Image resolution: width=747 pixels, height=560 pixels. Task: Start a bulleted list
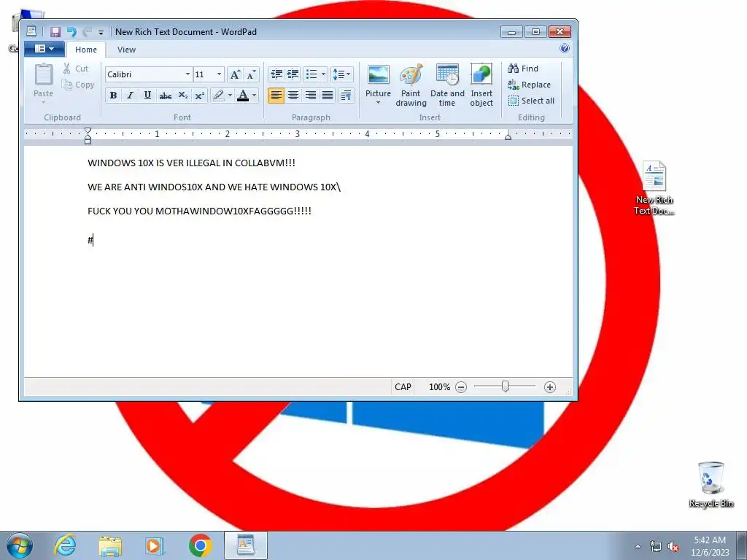[311, 74]
